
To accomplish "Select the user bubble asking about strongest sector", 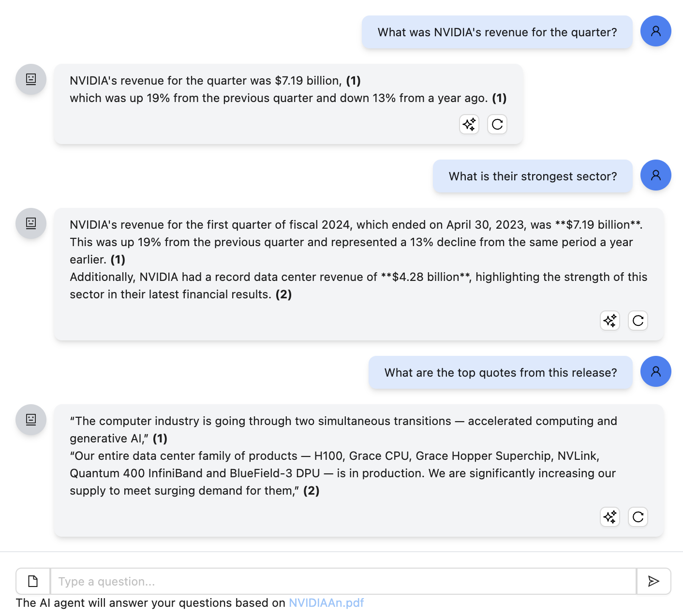I will (532, 176).
